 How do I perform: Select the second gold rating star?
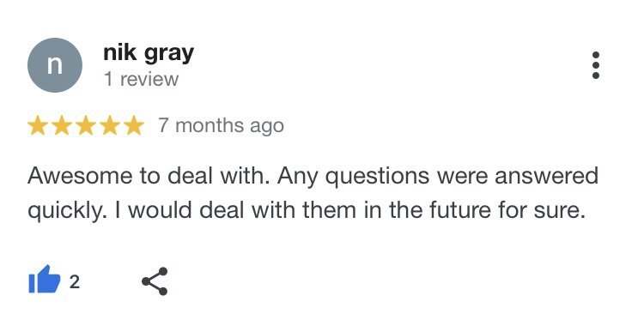(62, 125)
